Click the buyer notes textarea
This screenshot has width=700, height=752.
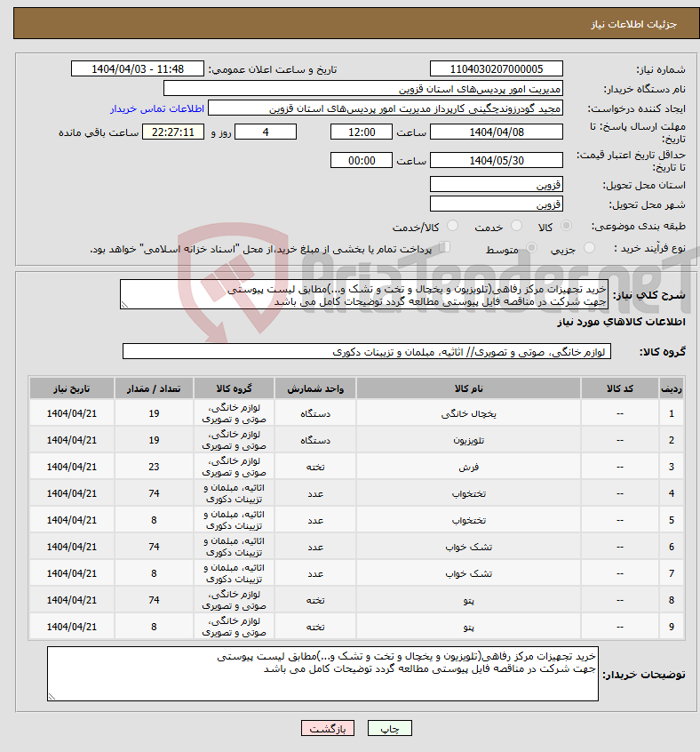click(x=323, y=674)
